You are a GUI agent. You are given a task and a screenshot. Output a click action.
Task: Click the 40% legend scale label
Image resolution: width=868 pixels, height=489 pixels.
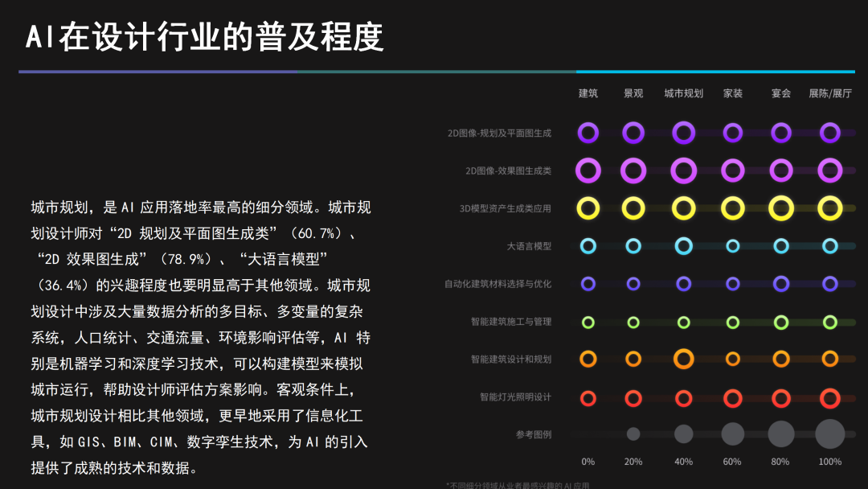click(684, 462)
